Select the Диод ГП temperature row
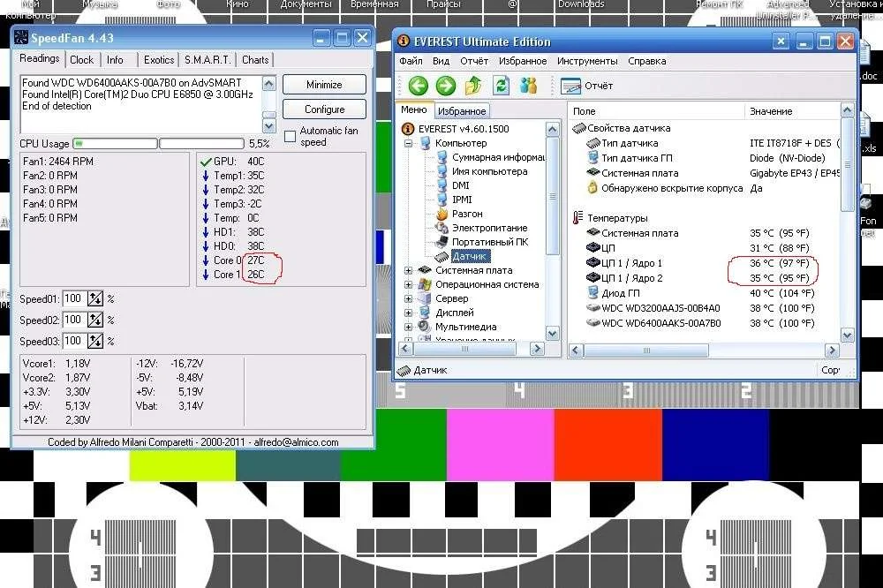Viewport: 883px width, 588px height. (x=700, y=293)
